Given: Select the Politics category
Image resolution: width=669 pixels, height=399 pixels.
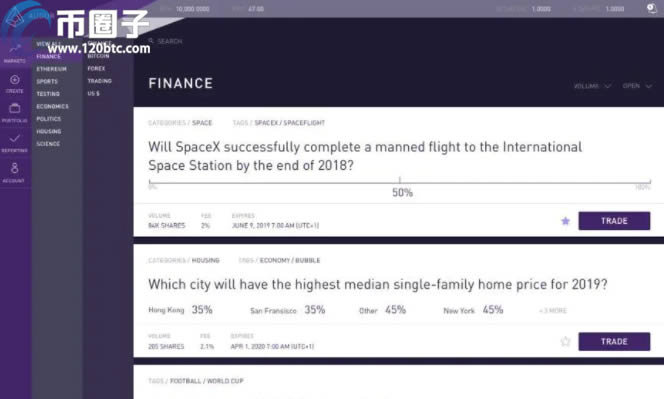Looking at the screenshot, I should point(49,119).
